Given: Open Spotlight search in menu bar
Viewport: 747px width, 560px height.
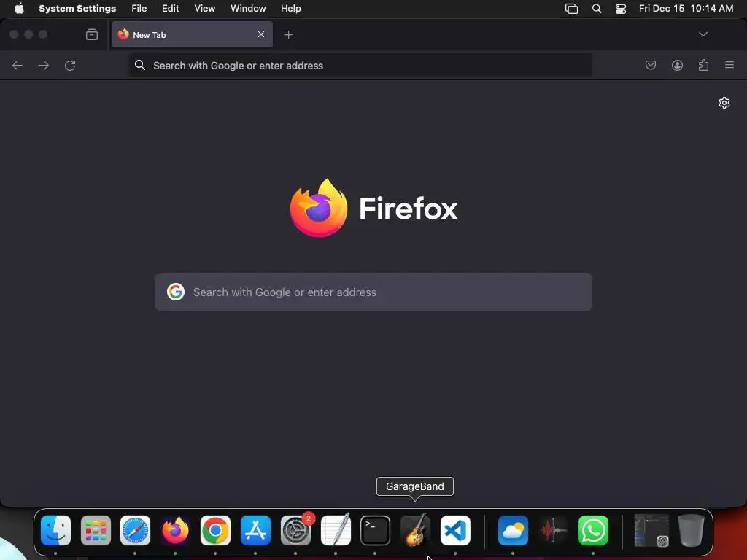Looking at the screenshot, I should [x=597, y=9].
